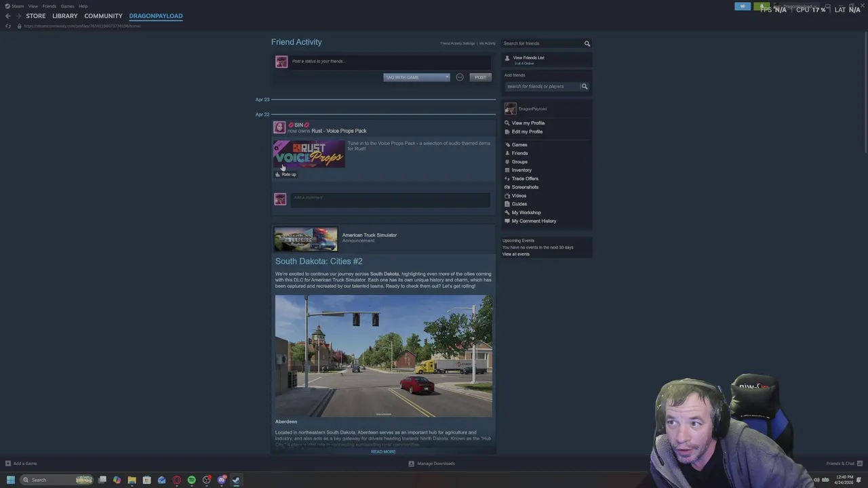Open the Windows Start menu
The image size is (868, 488).
10,480
